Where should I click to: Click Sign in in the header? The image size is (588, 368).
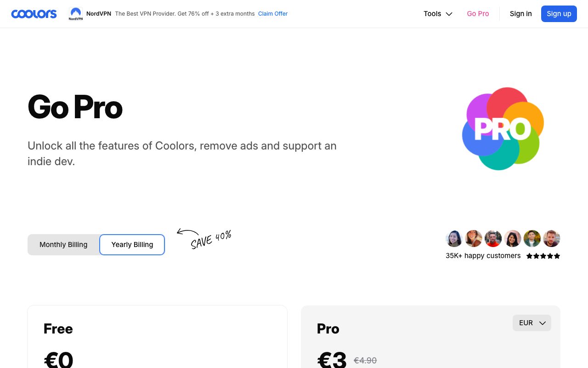[520, 14]
